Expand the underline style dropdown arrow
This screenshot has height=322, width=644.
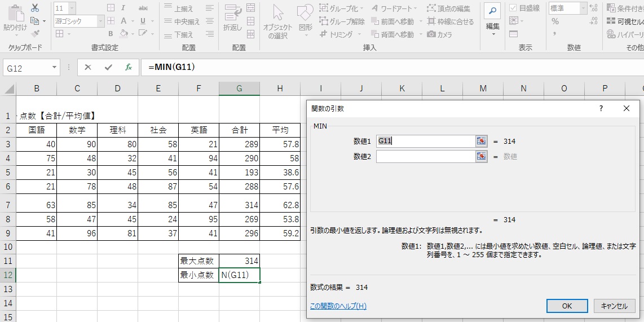coord(153,21)
